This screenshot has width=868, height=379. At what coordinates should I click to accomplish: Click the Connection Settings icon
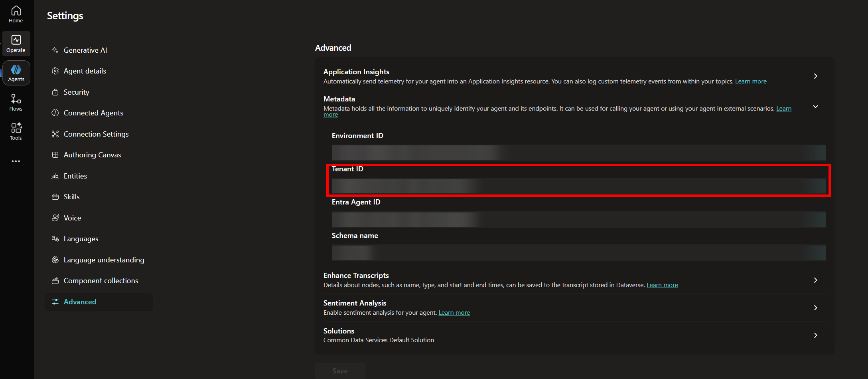point(55,134)
